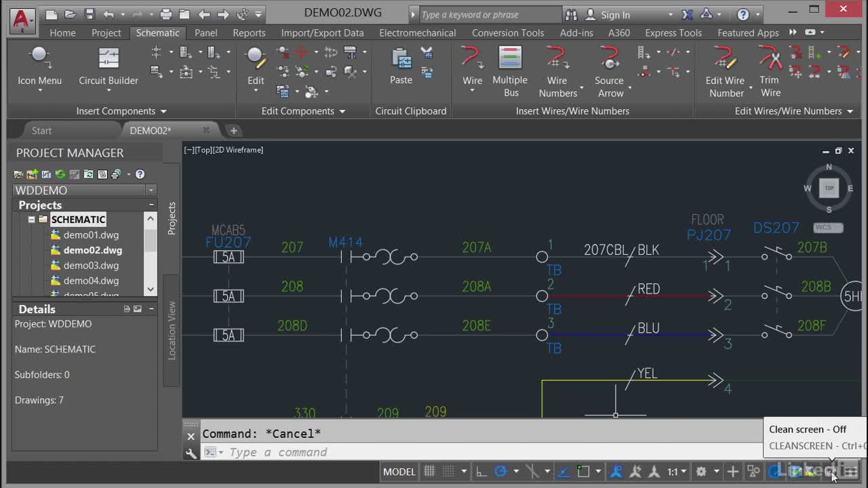Toggle Ortho mode in the status bar

(x=481, y=472)
